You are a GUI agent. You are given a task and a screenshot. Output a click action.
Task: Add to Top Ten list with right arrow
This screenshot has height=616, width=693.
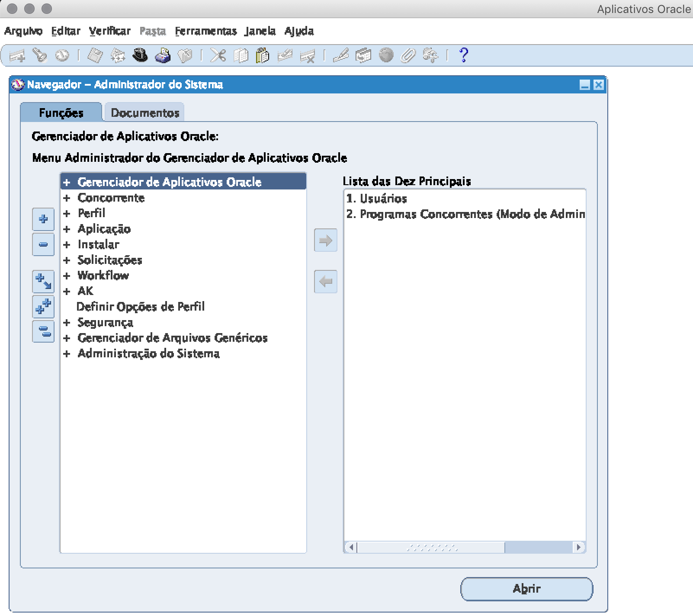326,240
